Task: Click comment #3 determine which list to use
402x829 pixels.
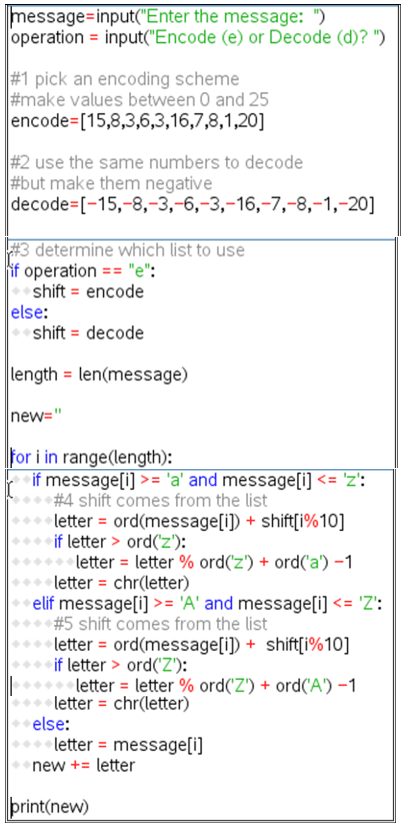Action: (x=127, y=250)
